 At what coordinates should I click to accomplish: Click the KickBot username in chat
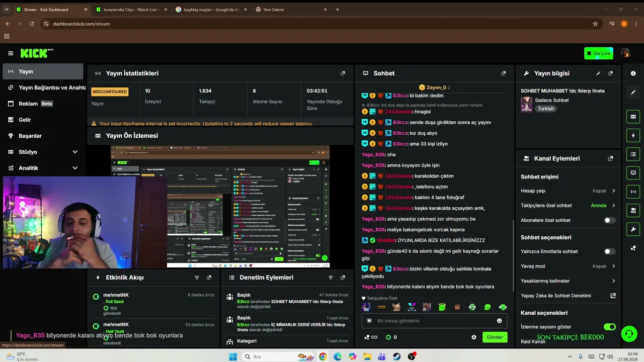coord(387,240)
